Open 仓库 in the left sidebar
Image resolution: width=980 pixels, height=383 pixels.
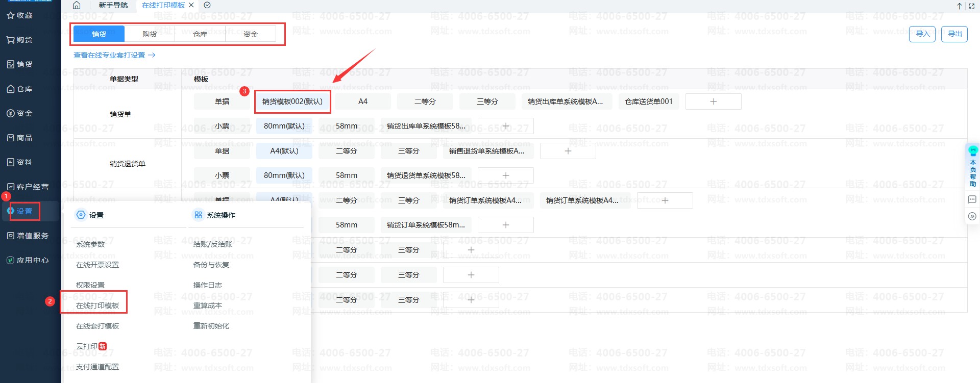pyautogui.click(x=20, y=89)
